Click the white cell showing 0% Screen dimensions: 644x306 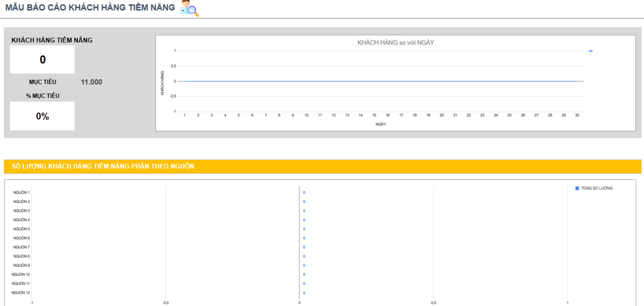point(42,116)
